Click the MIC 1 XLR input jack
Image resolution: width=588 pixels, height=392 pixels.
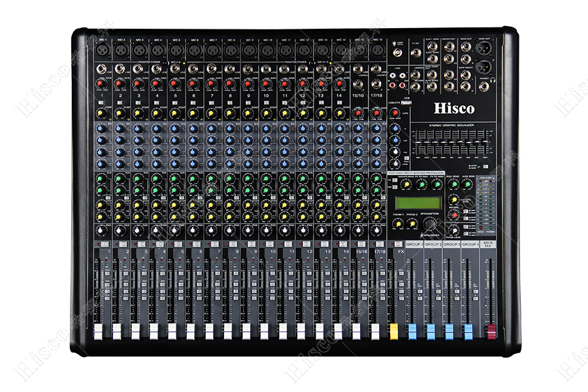102,49
